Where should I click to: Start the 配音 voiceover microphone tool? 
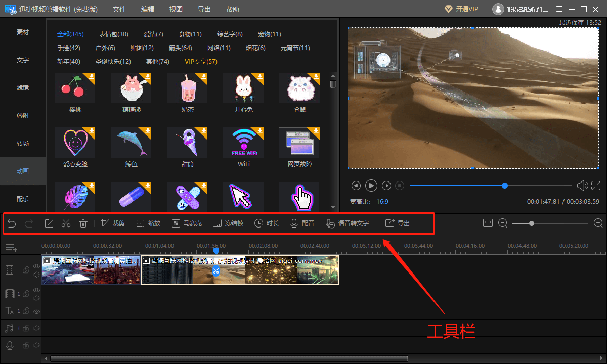[x=302, y=223]
